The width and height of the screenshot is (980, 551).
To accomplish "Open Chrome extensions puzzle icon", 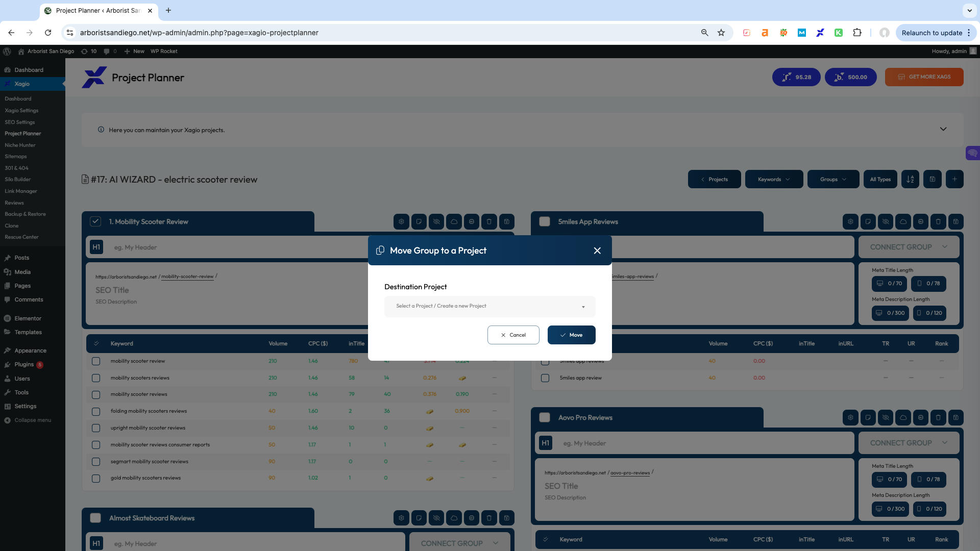I will point(857,33).
